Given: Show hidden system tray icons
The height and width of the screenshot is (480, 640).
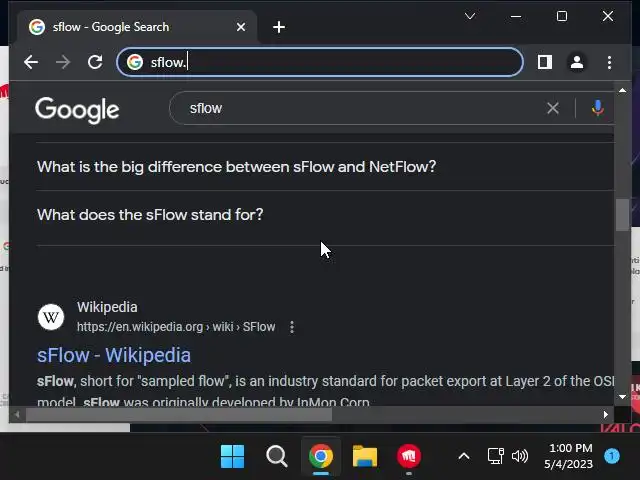Looking at the screenshot, I should coord(464,456).
